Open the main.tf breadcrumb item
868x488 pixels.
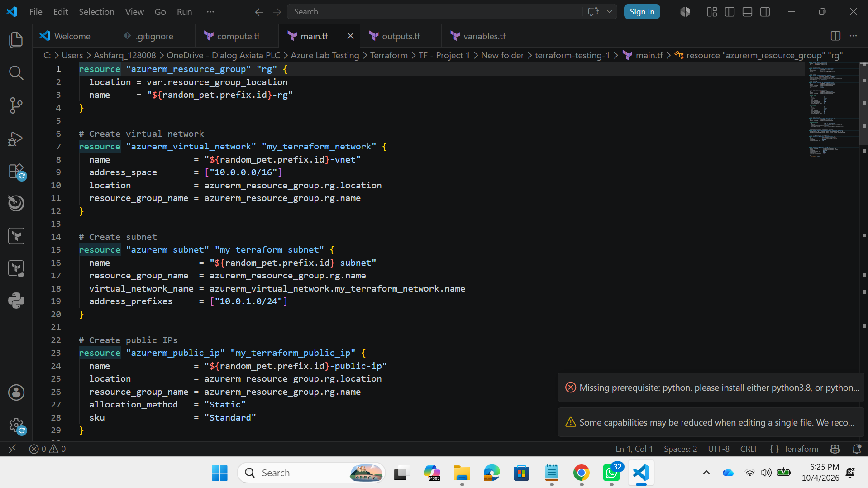point(643,55)
